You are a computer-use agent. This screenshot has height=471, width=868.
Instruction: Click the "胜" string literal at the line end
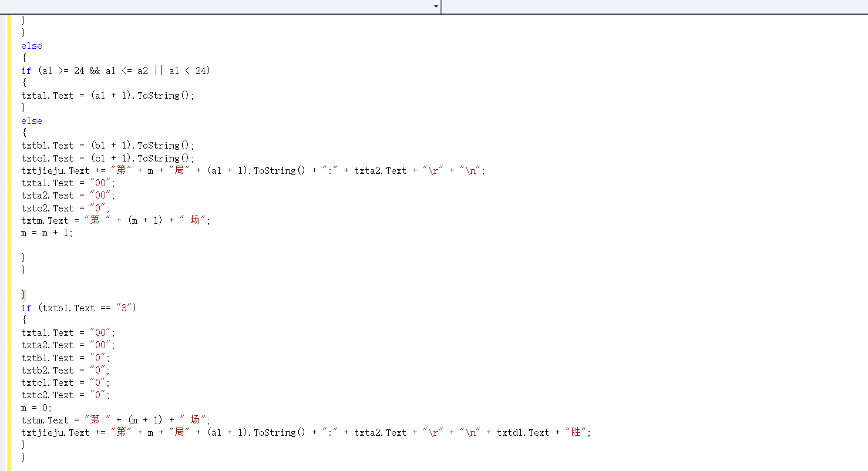(x=576, y=432)
